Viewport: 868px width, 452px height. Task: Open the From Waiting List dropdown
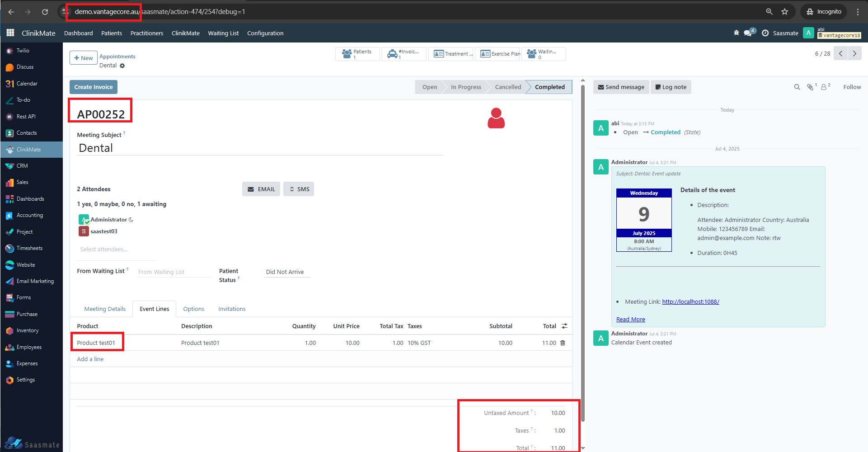[x=174, y=272]
